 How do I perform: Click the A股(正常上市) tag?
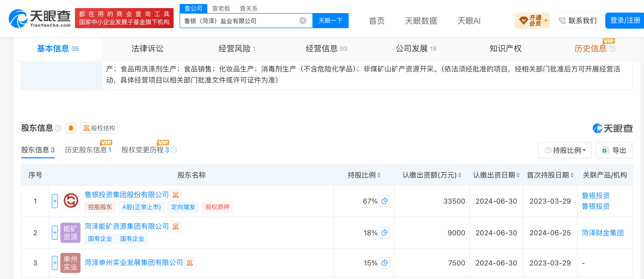(141, 207)
